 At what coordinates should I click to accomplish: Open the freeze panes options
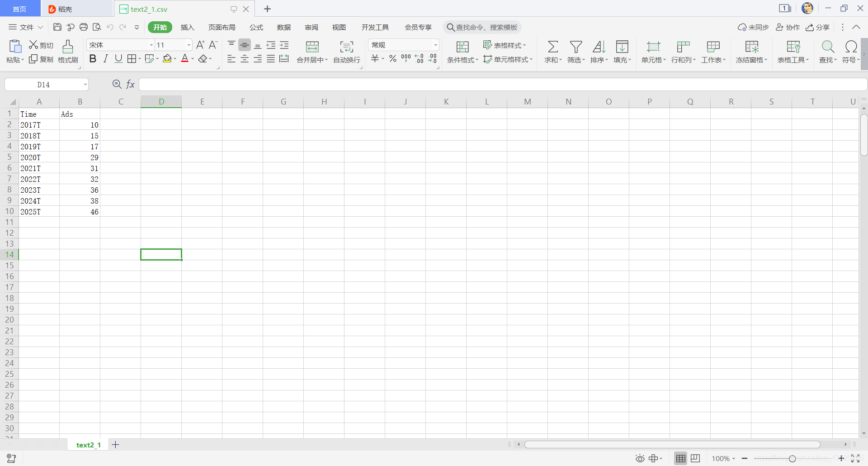pos(751,51)
